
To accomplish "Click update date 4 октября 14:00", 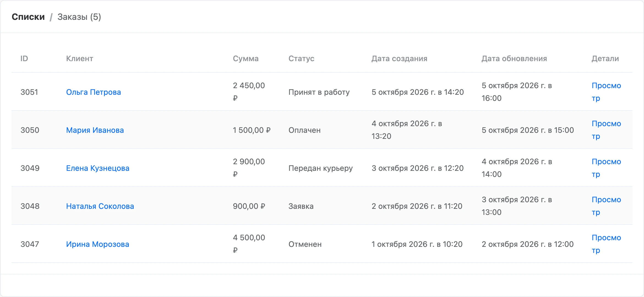I will (517, 168).
